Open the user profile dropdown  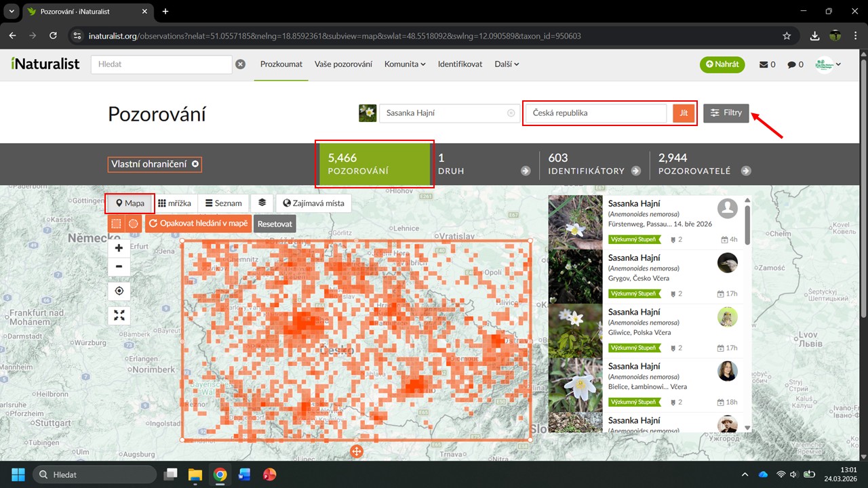[x=828, y=64]
